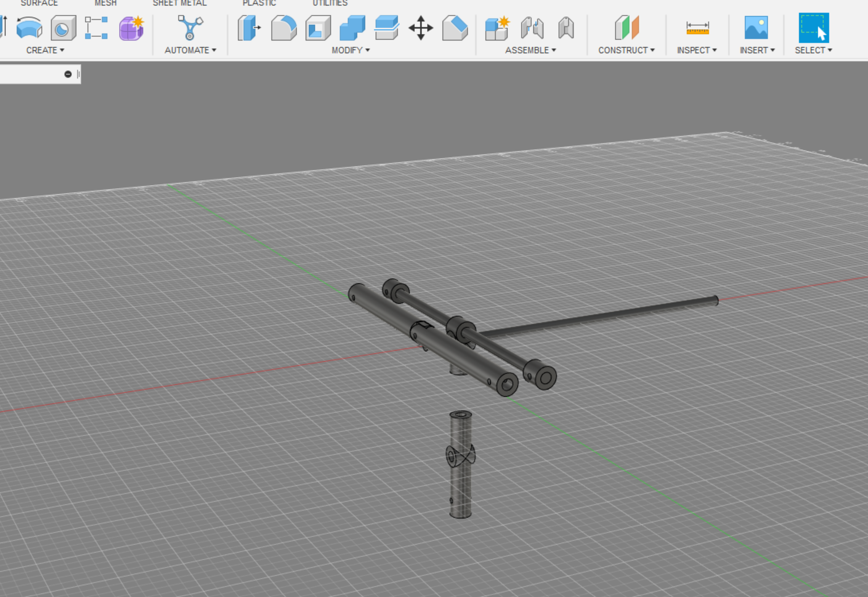Open the Joint tool
The width and height of the screenshot is (868, 597).
(x=532, y=28)
